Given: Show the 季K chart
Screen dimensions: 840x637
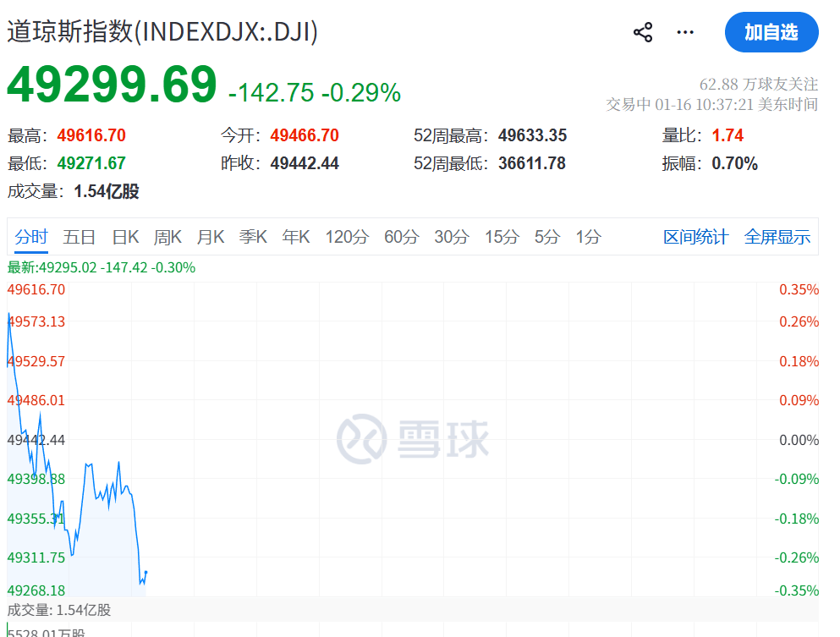Looking at the screenshot, I should [x=253, y=237].
